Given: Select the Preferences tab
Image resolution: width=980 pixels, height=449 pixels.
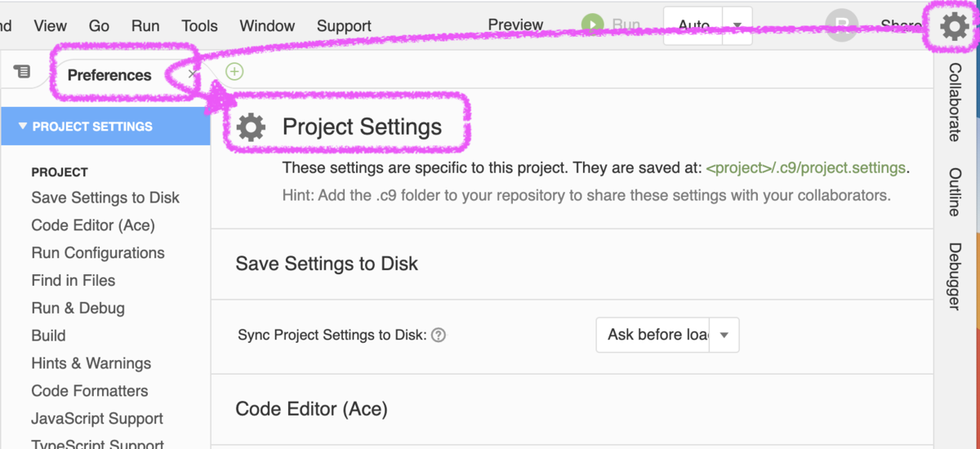Looking at the screenshot, I should tap(109, 75).
